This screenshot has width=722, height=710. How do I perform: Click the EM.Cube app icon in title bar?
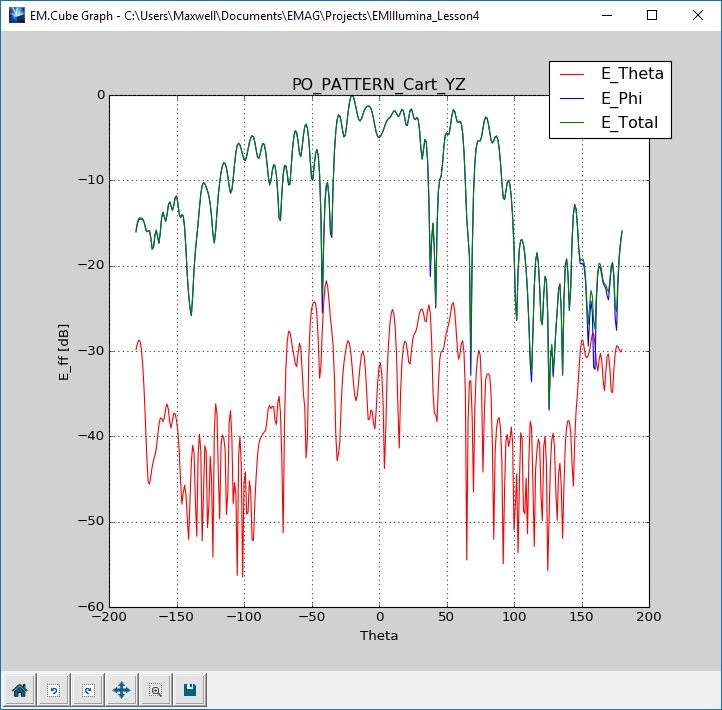pyautogui.click(x=16, y=15)
